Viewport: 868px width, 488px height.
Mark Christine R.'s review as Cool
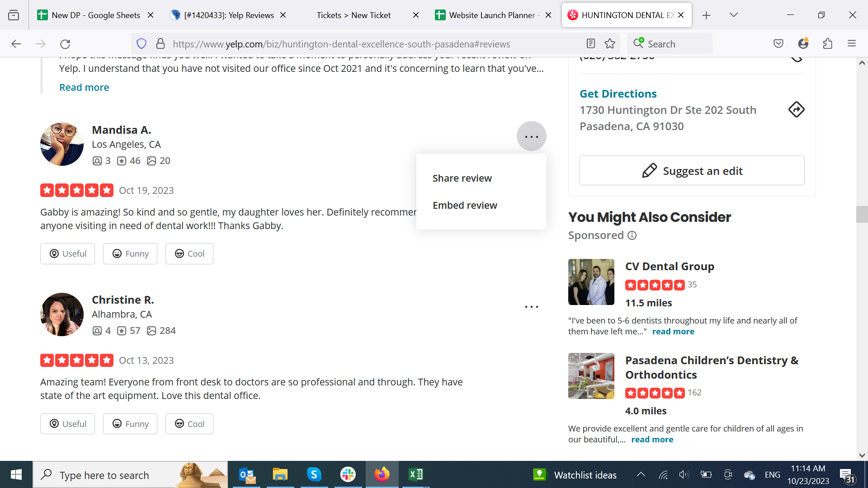(189, 424)
